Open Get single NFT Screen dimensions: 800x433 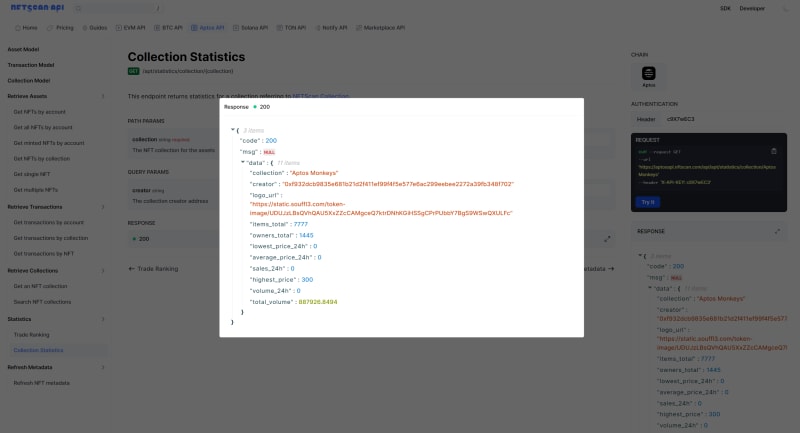click(32, 174)
